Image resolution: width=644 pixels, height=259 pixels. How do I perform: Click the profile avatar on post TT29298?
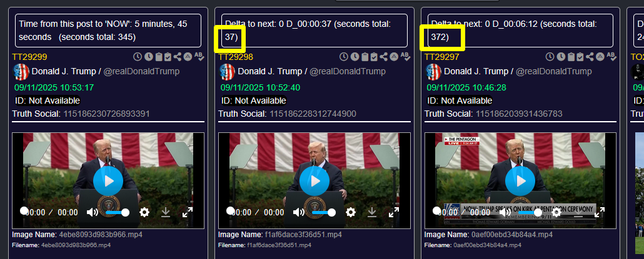(227, 72)
